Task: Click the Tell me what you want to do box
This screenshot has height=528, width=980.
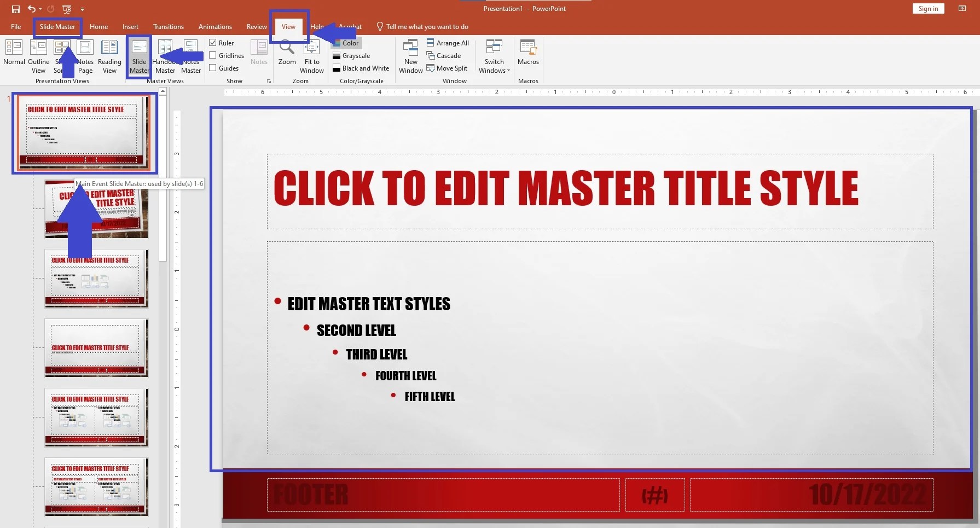Action: pyautogui.click(x=427, y=26)
